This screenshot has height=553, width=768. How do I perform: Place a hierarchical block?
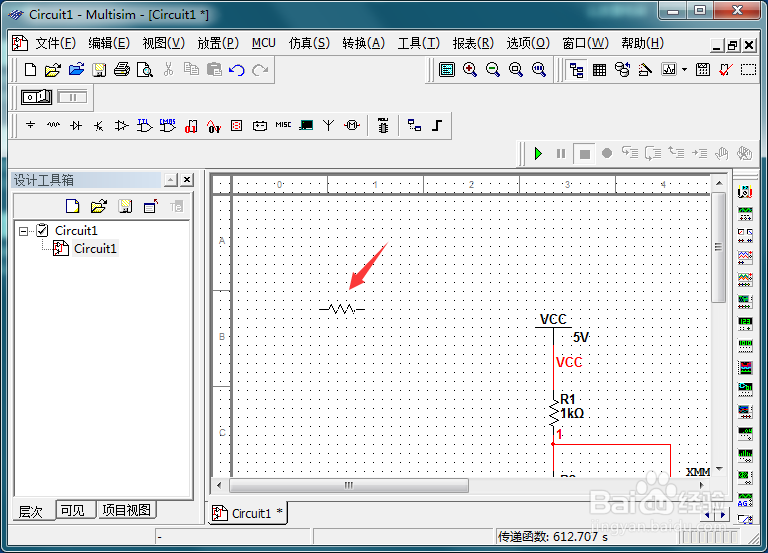[414, 125]
